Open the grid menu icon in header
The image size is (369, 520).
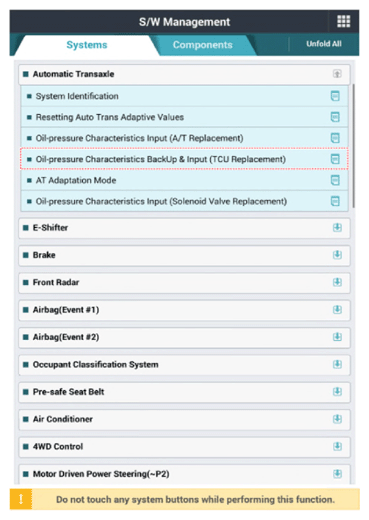coord(343,21)
